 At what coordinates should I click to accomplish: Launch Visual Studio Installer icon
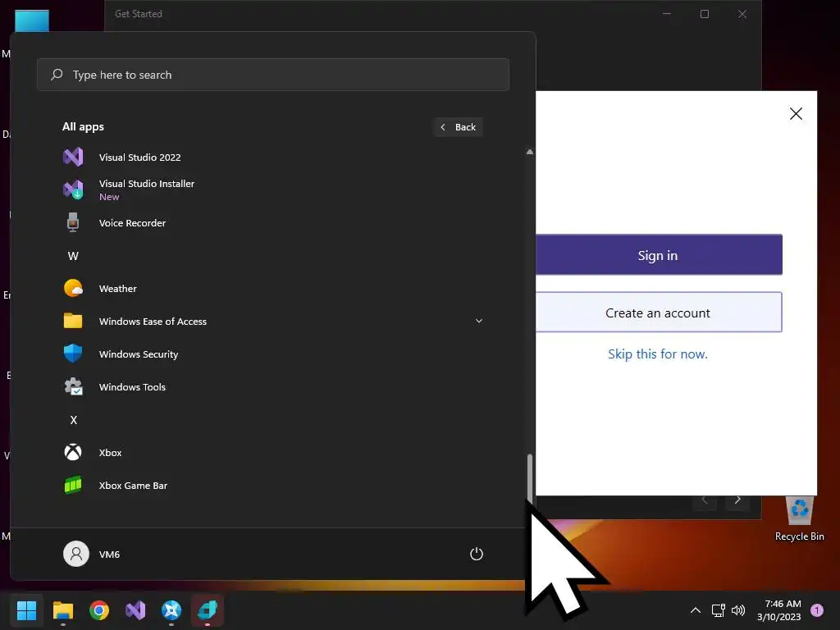(x=73, y=189)
